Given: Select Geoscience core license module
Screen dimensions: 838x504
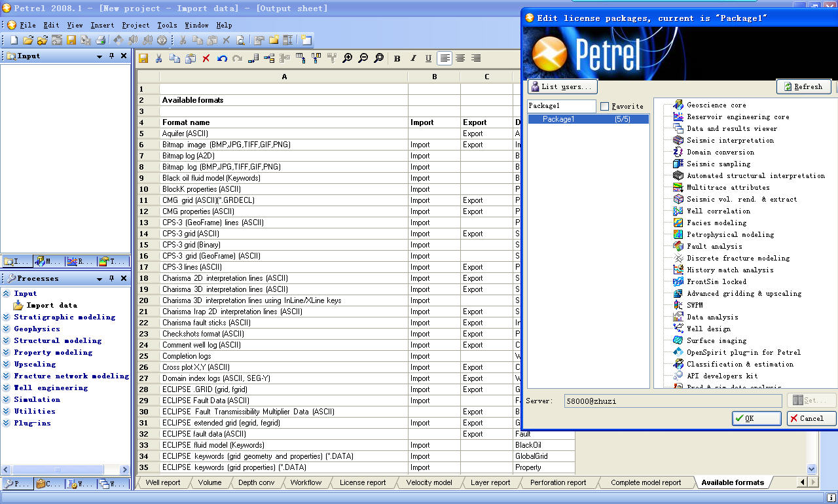Looking at the screenshot, I should [x=716, y=105].
